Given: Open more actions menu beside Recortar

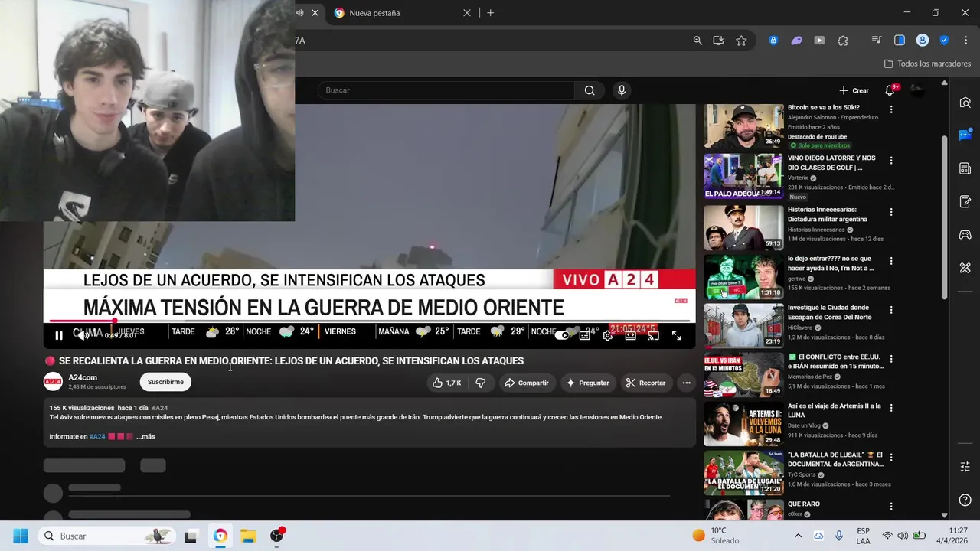Looking at the screenshot, I should pyautogui.click(x=686, y=383).
